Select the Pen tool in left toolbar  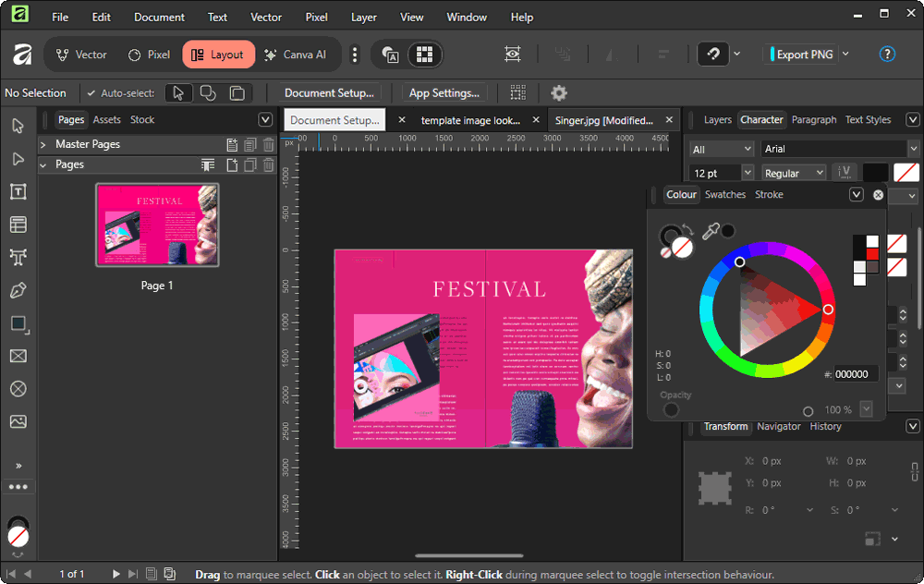point(18,290)
